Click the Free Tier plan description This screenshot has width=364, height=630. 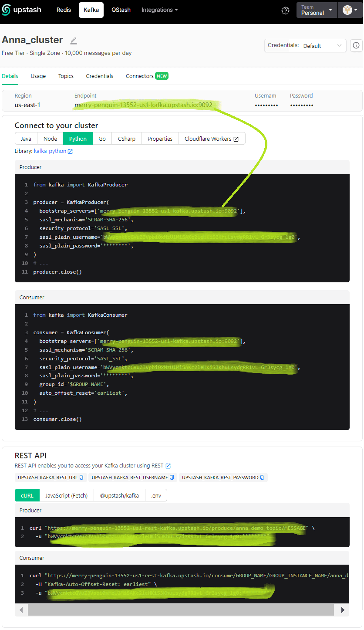click(67, 53)
